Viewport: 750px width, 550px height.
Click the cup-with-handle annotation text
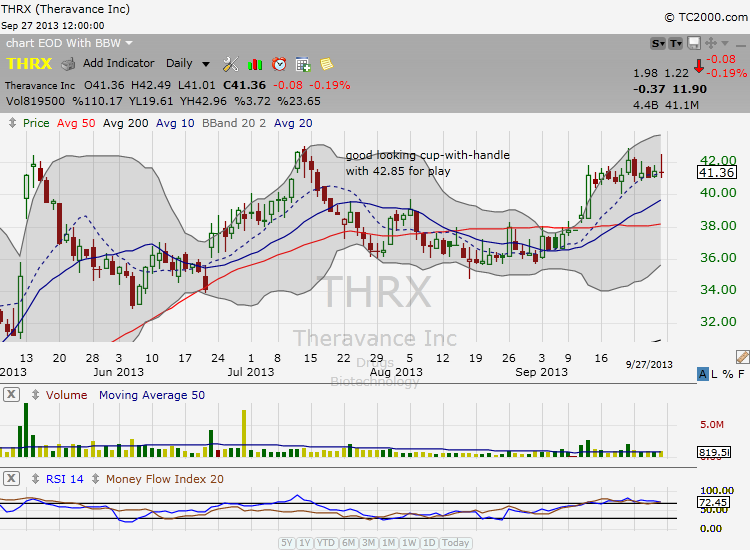(x=428, y=163)
